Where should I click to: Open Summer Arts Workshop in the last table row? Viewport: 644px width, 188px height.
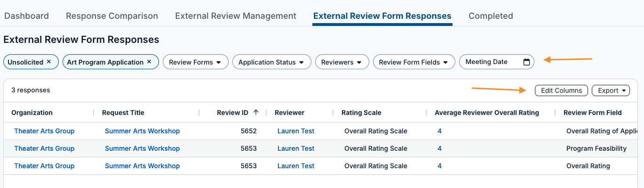pos(142,166)
